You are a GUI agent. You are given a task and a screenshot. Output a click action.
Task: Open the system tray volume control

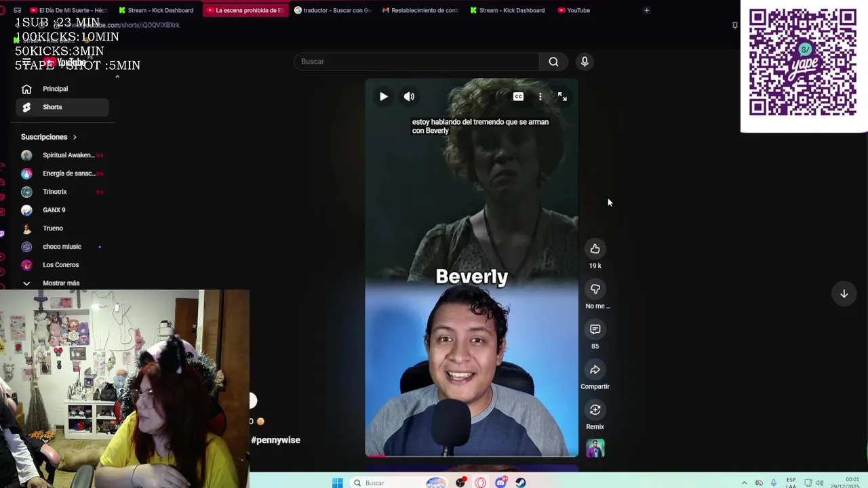tap(820, 483)
